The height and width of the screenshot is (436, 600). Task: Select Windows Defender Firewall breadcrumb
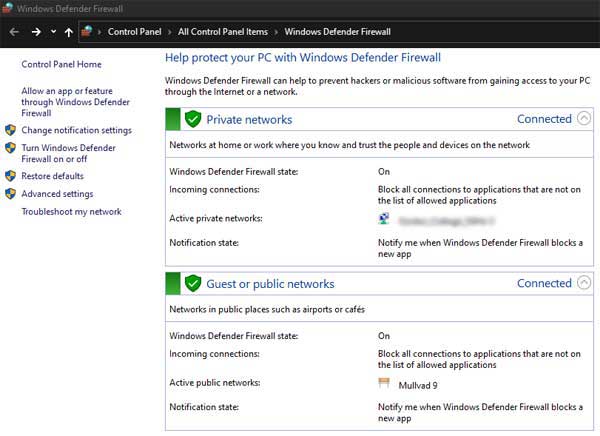[x=337, y=32]
